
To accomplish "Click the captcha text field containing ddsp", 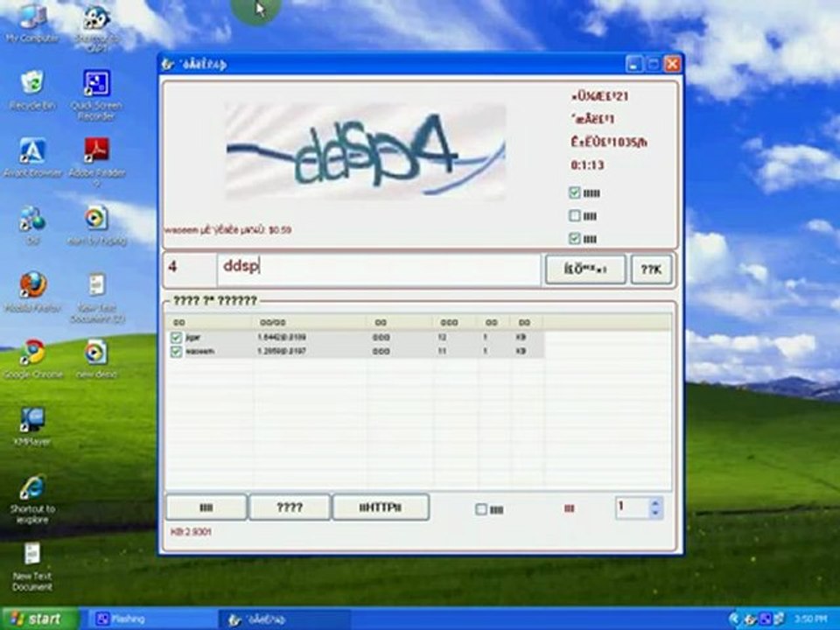I will click(x=379, y=269).
